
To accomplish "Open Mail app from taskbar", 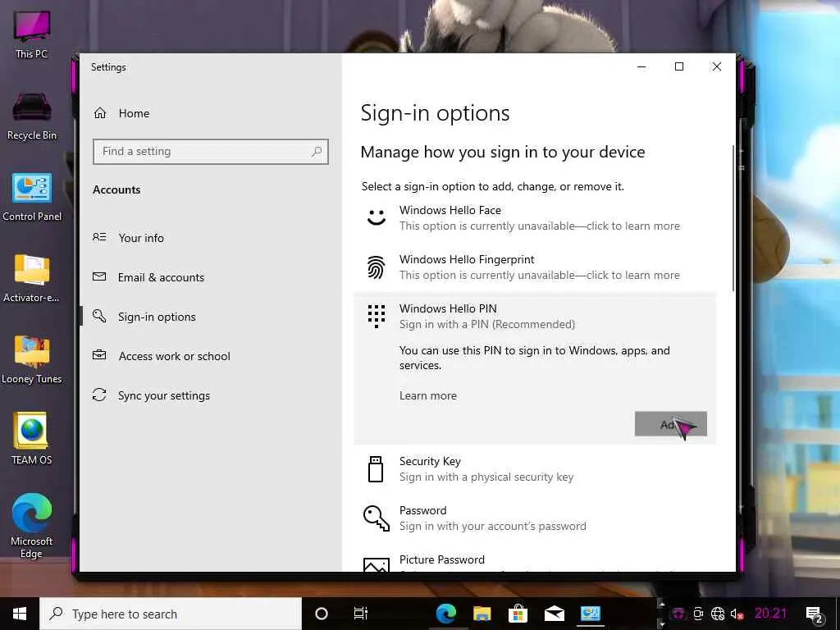I will pyautogui.click(x=554, y=614).
